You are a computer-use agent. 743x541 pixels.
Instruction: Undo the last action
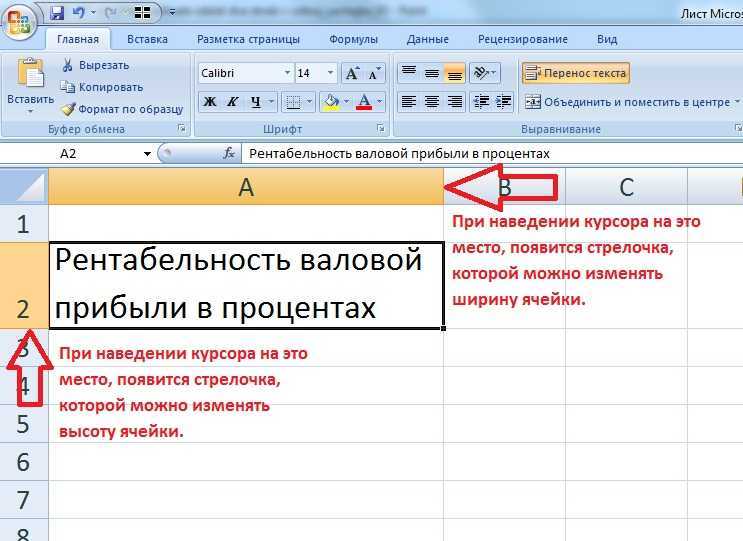click(x=78, y=13)
